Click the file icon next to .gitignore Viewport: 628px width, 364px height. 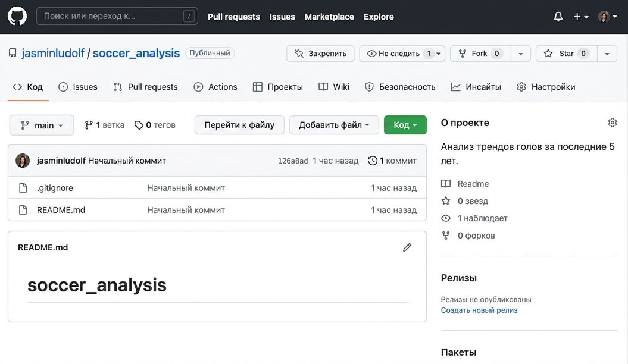pyautogui.click(x=23, y=187)
